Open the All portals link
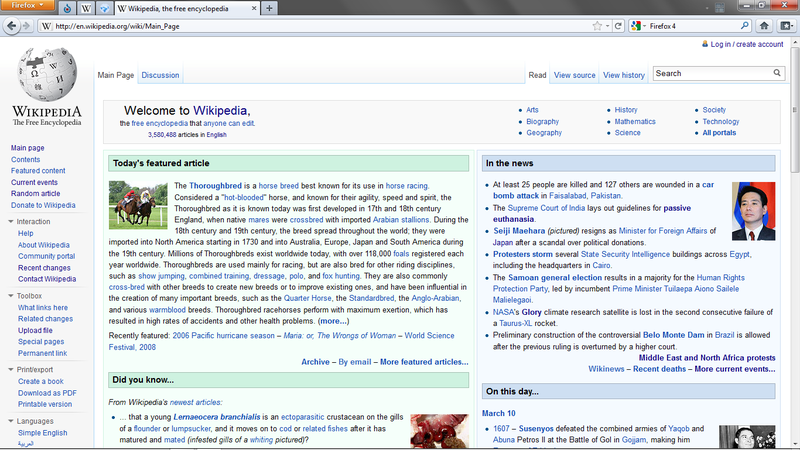Image resolution: width=800 pixels, height=450 pixels. [719, 133]
